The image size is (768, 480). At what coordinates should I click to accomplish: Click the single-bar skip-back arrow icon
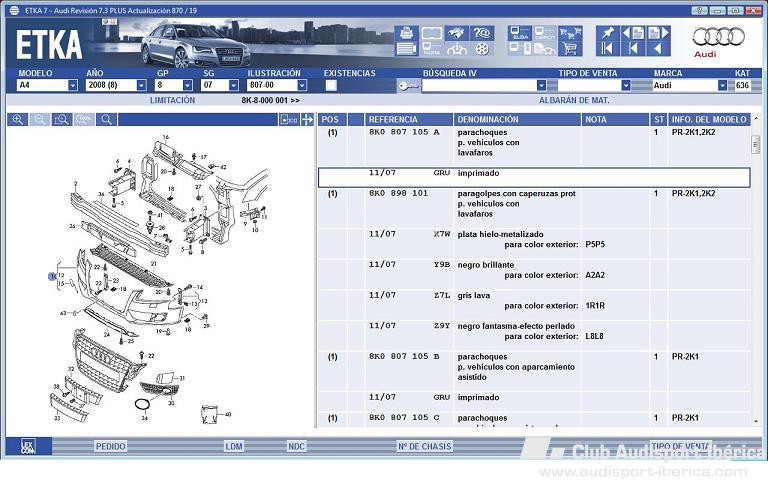pos(633,48)
